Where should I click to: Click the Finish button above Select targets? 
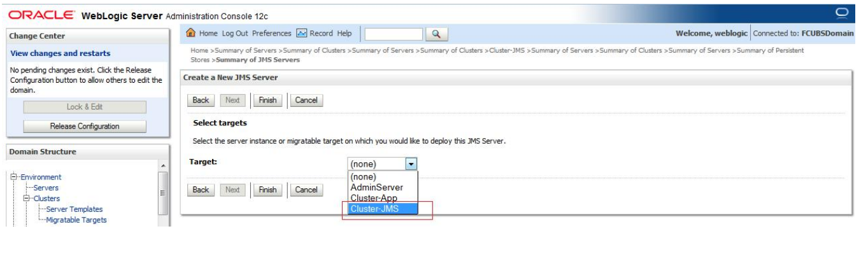click(x=267, y=101)
